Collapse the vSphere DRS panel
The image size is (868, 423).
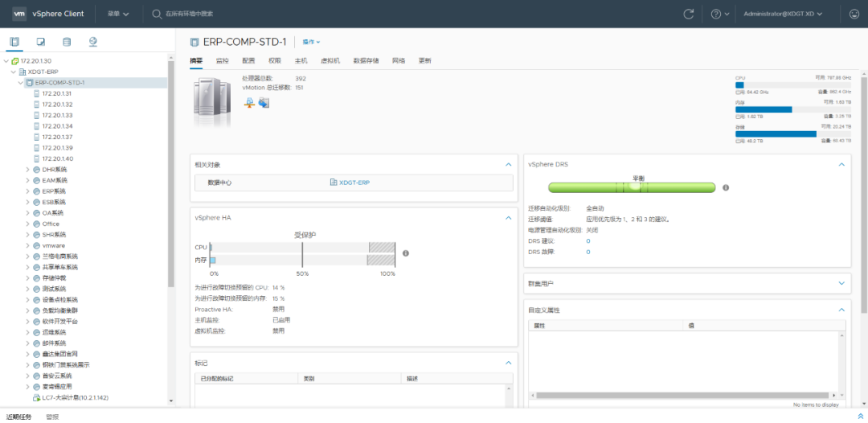[x=841, y=164]
